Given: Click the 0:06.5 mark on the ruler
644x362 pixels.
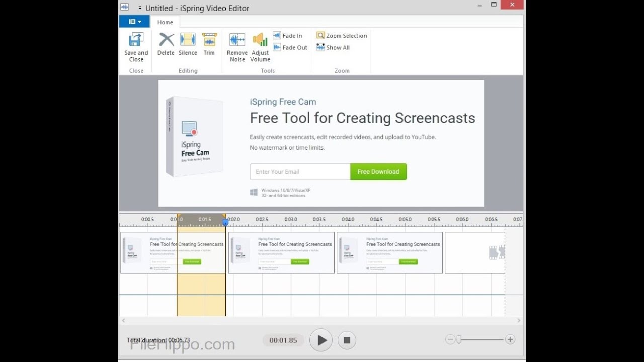Looking at the screenshot, I should pyautogui.click(x=491, y=220).
